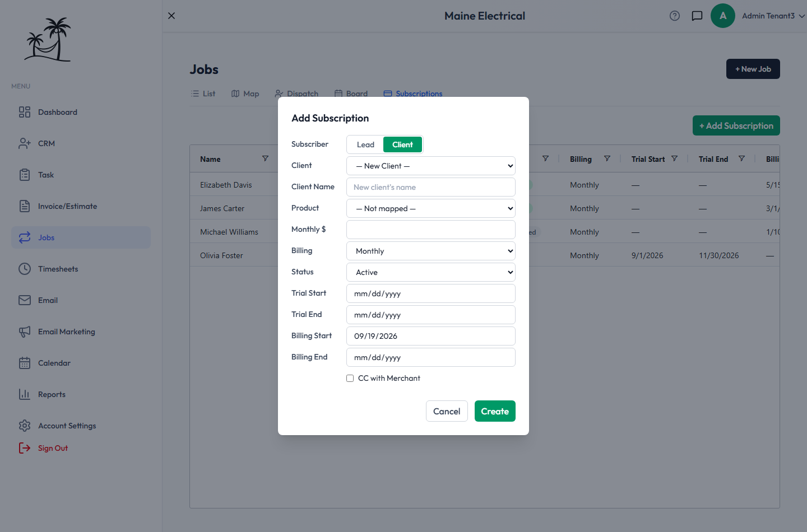Image resolution: width=807 pixels, height=532 pixels.
Task: Click the palm tree hammock logo
Action: click(48, 39)
